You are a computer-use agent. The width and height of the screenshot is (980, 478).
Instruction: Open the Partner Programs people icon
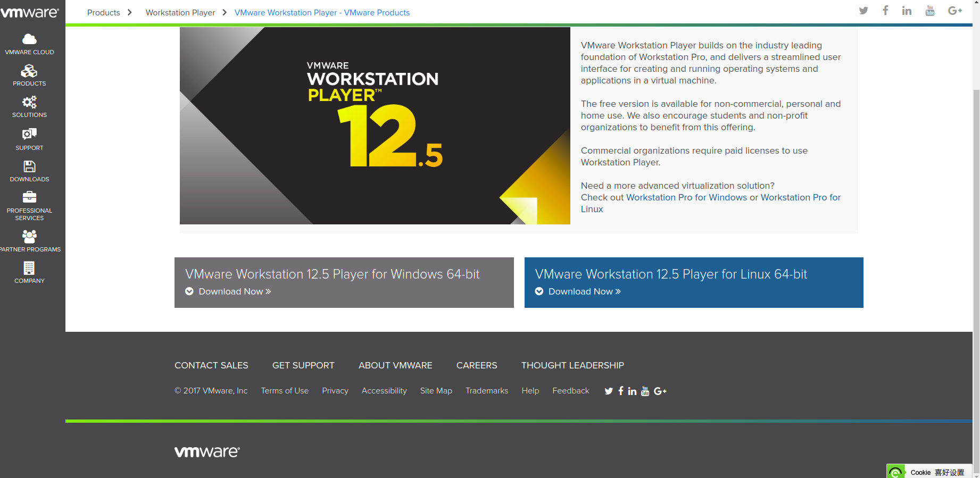tap(29, 237)
